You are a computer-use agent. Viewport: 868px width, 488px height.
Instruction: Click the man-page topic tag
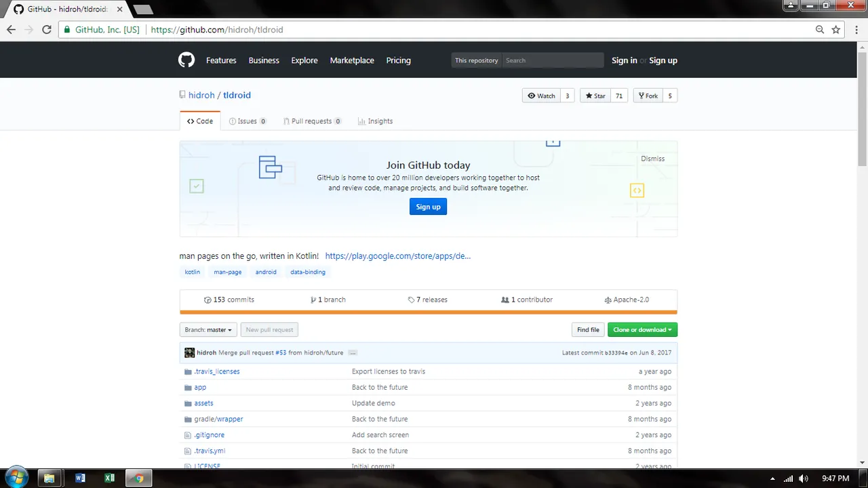[228, 272]
